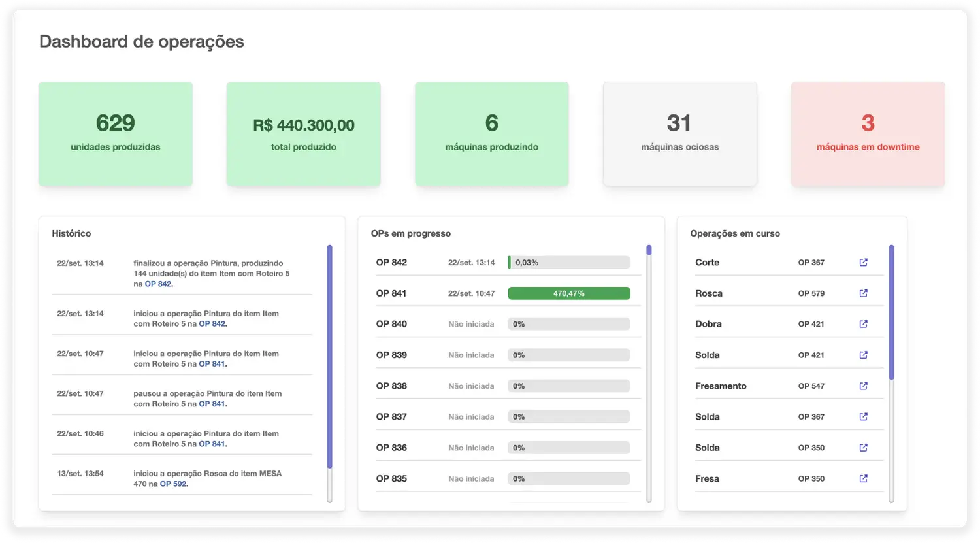Click the open icon beside Rosca OP 579
Screen dimensions: 980x543
pyautogui.click(x=863, y=293)
